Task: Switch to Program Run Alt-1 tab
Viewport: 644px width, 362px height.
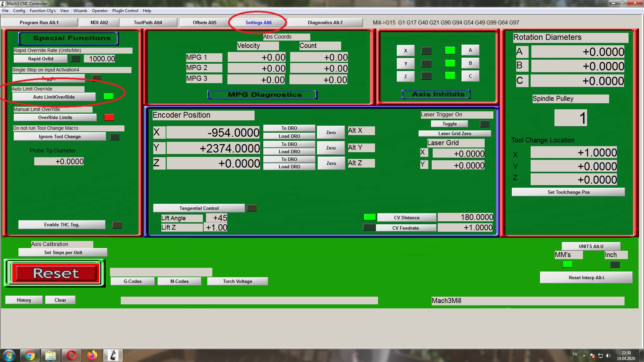Action: click(x=39, y=22)
